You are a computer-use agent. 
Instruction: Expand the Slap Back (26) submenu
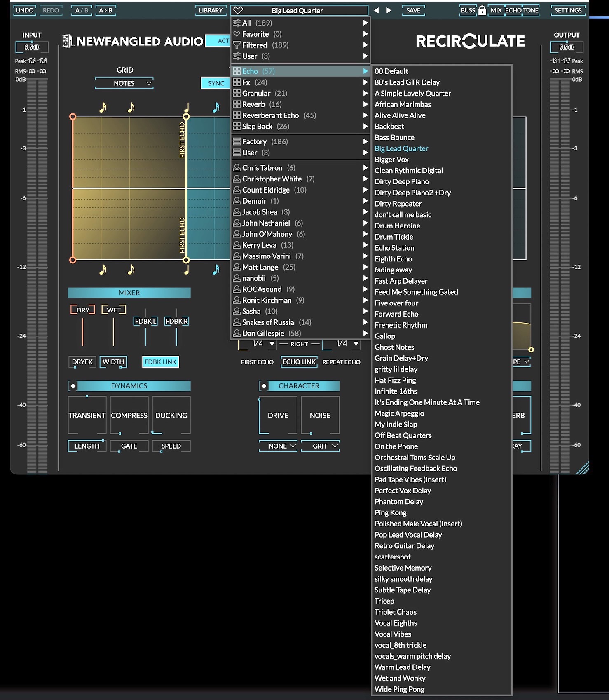click(301, 126)
